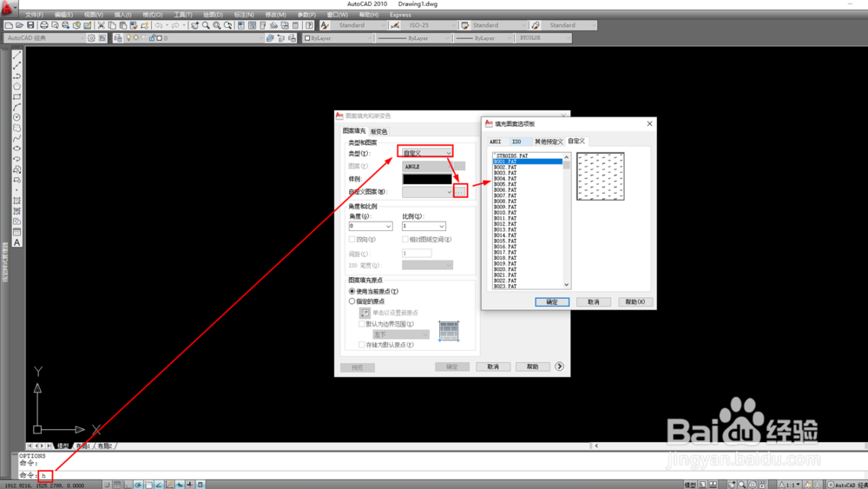Open the origin position dropdown 左下

coord(401,334)
